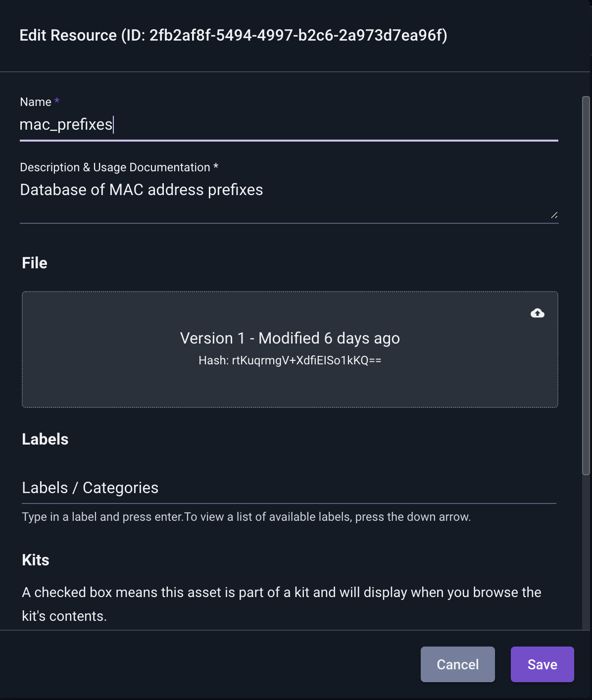This screenshot has height=700, width=592.
Task: Click the Kits section heading
Action: 36,560
